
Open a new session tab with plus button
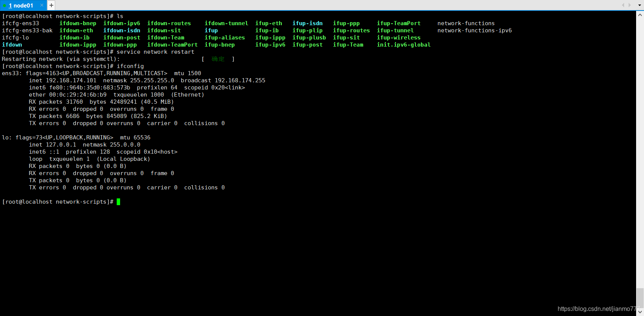click(51, 5)
